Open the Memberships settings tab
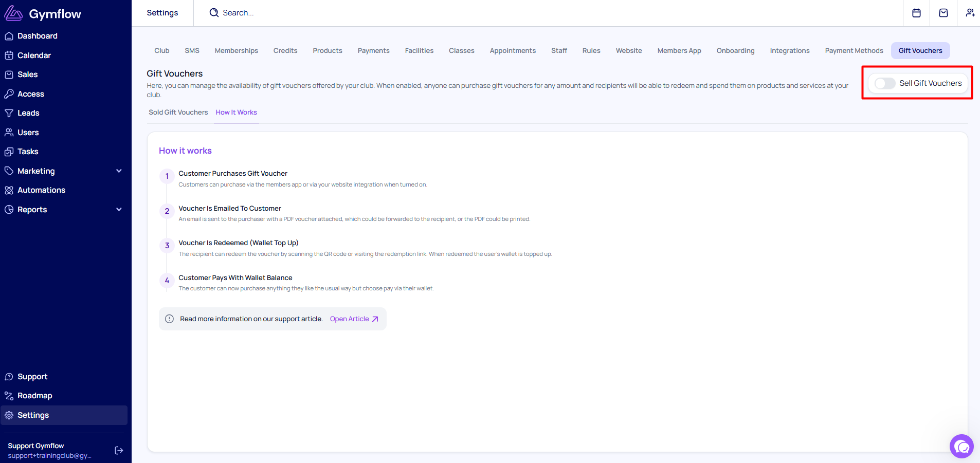980x463 pixels. pyautogui.click(x=236, y=51)
